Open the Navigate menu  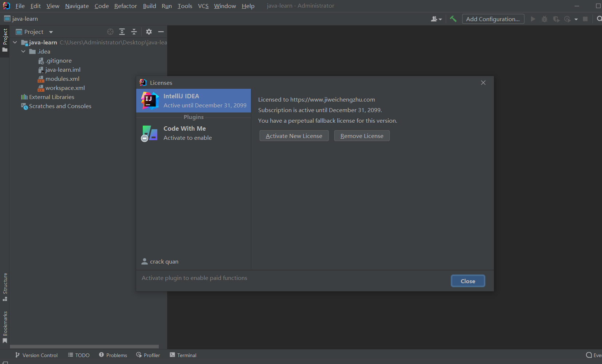click(x=77, y=6)
